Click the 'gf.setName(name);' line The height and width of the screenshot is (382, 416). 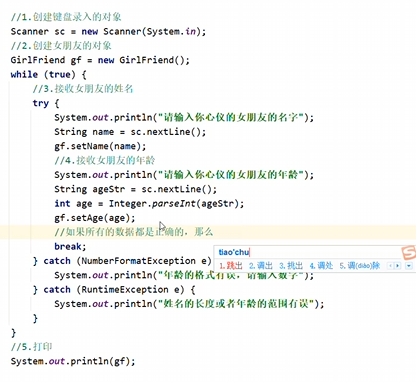tap(100, 146)
